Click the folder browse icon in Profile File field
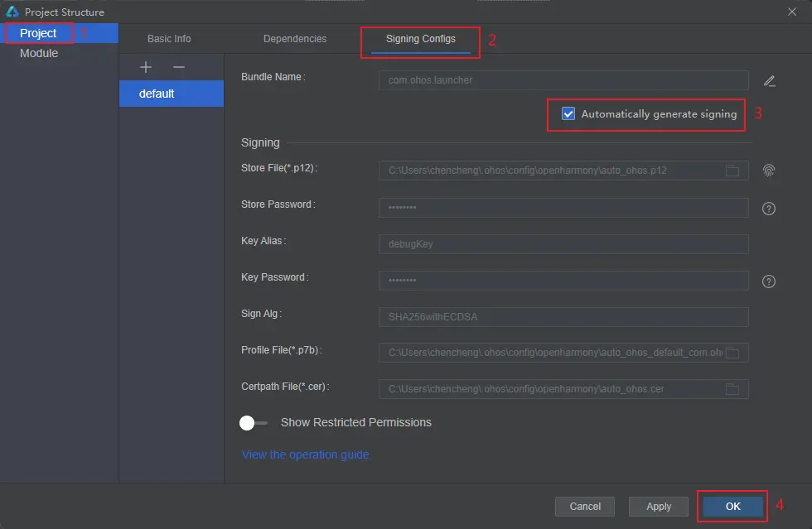The height and width of the screenshot is (529, 812). 732,353
